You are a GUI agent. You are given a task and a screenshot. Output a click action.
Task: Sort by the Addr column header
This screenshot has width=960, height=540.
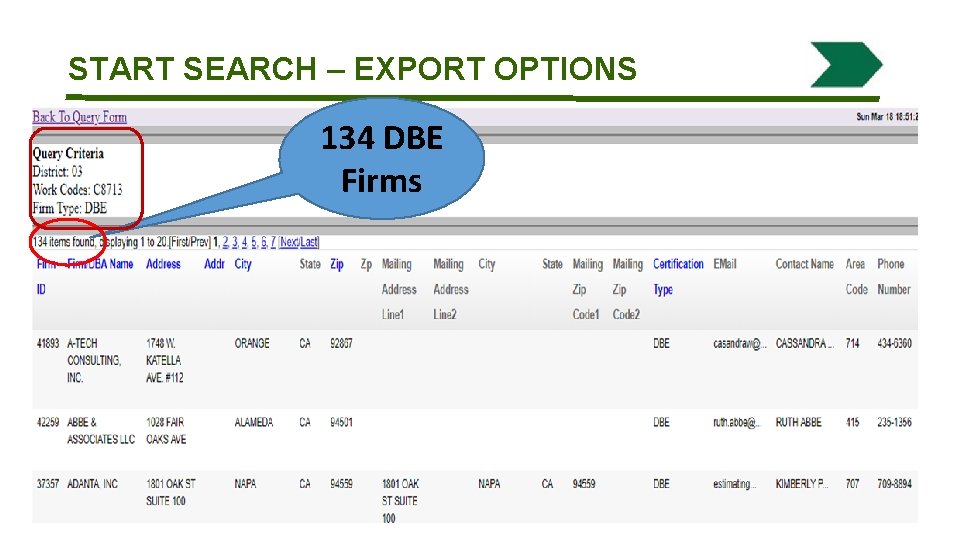tap(214, 264)
